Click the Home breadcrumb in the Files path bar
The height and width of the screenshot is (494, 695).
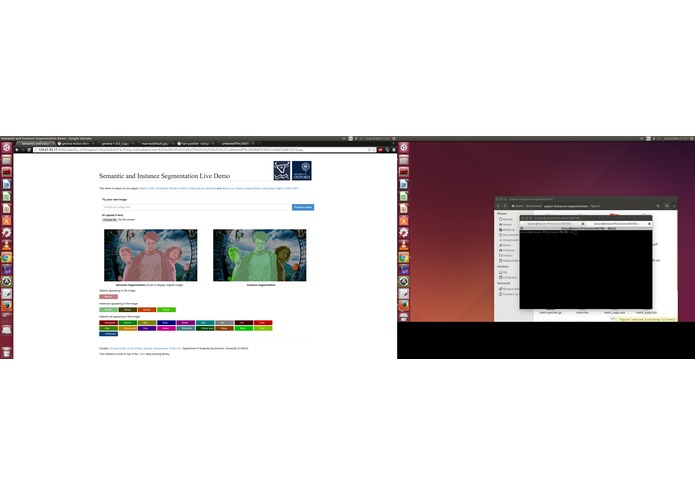[518, 206]
